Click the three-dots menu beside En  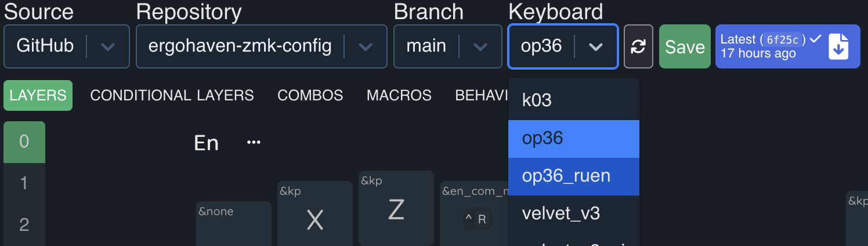254,142
